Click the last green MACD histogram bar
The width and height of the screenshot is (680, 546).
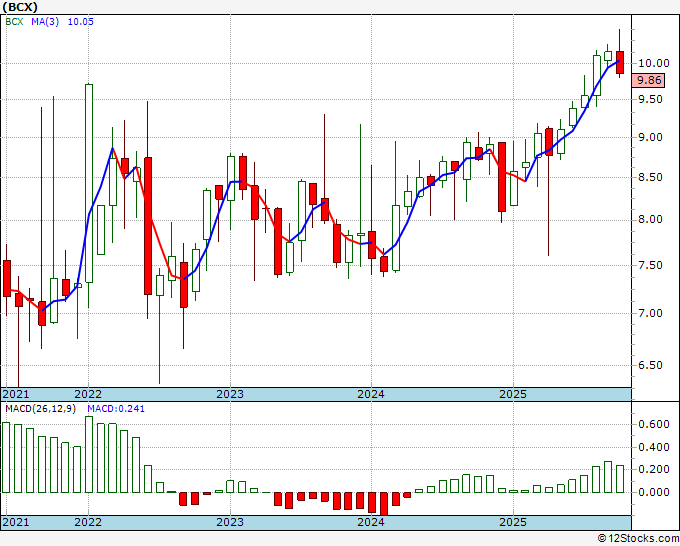pyautogui.click(x=620, y=479)
